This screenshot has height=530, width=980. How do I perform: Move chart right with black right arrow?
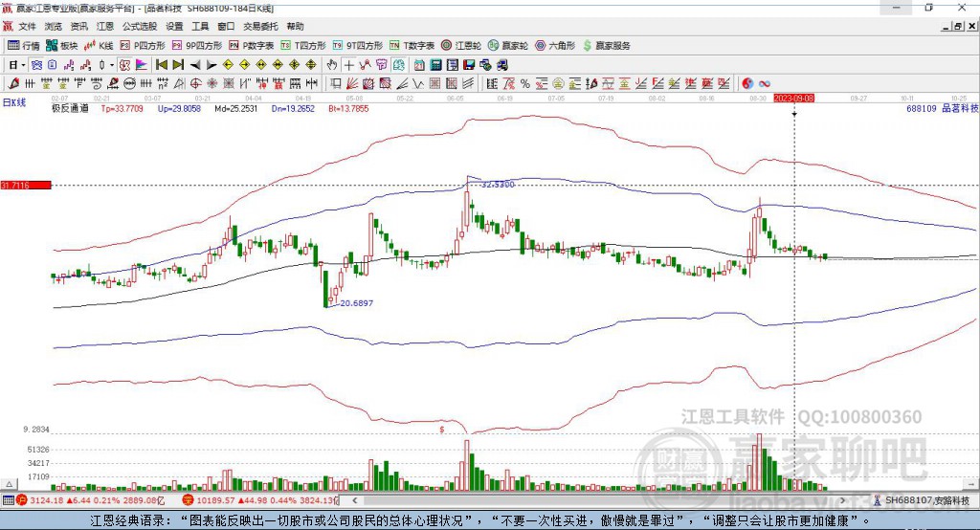[212, 65]
